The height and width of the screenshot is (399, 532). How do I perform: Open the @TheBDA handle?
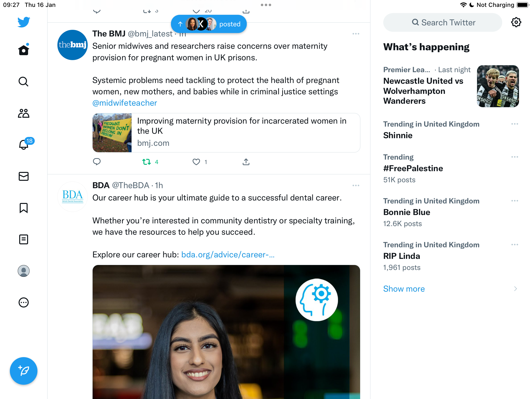coord(131,185)
